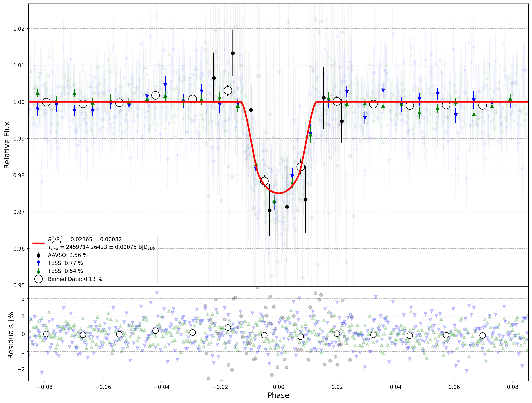Click the "0.00" phase axis tick label
532x403 pixels.
279,387
